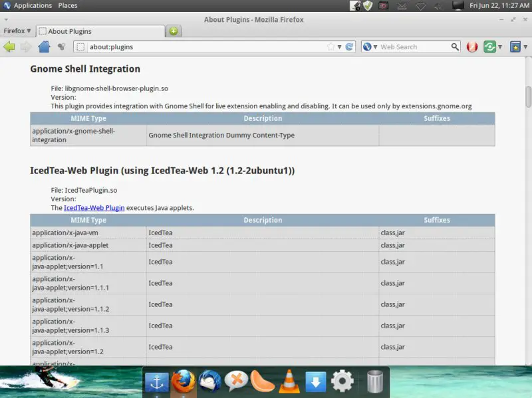The height and width of the screenshot is (398, 532).
Task: Open a new tab with green plus
Action: pyautogui.click(x=174, y=31)
